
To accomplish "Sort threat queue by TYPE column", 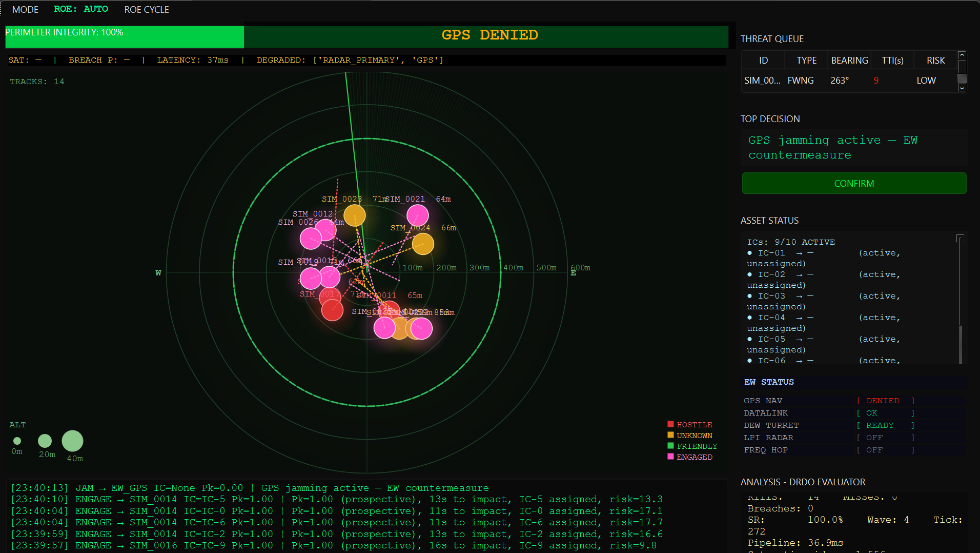I will [806, 61].
